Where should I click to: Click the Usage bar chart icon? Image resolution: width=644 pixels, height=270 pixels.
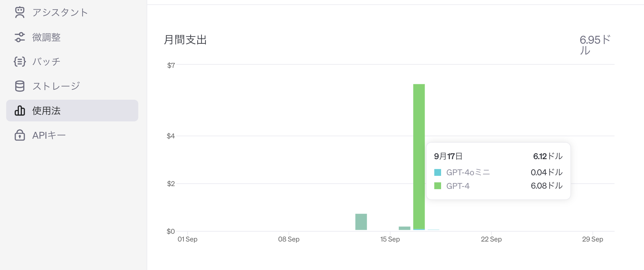(x=20, y=111)
